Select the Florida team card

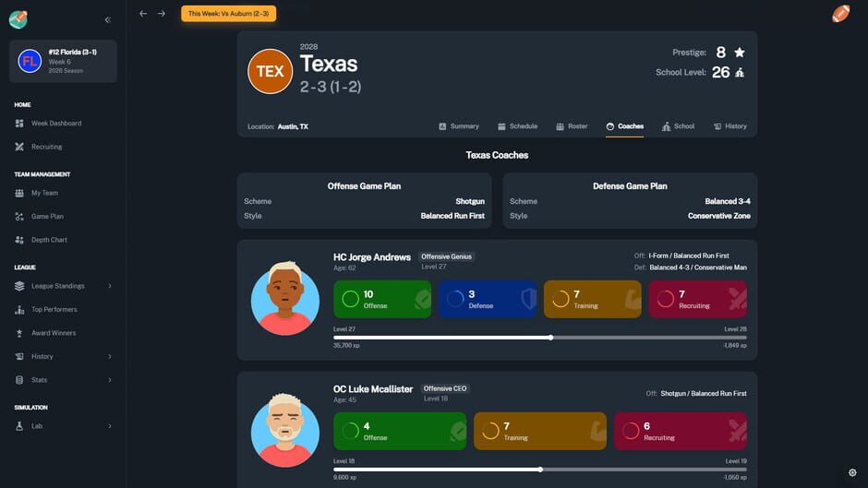(x=63, y=61)
